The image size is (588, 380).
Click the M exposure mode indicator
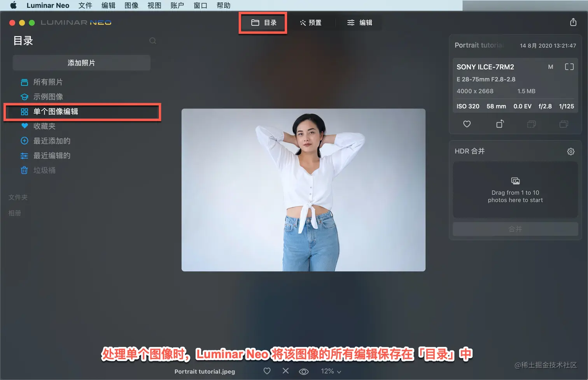(551, 67)
